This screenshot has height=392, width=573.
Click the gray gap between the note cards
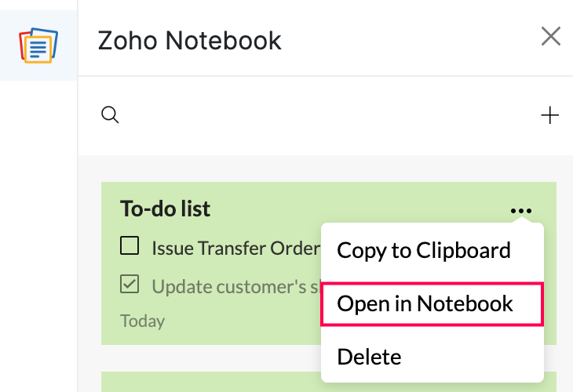tap(212, 358)
